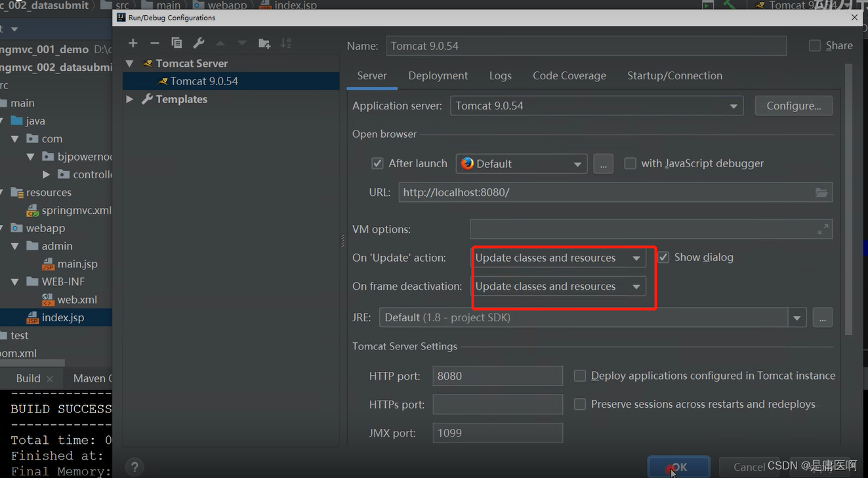Click the Cancel button
868x478 pixels.
pyautogui.click(x=749, y=467)
